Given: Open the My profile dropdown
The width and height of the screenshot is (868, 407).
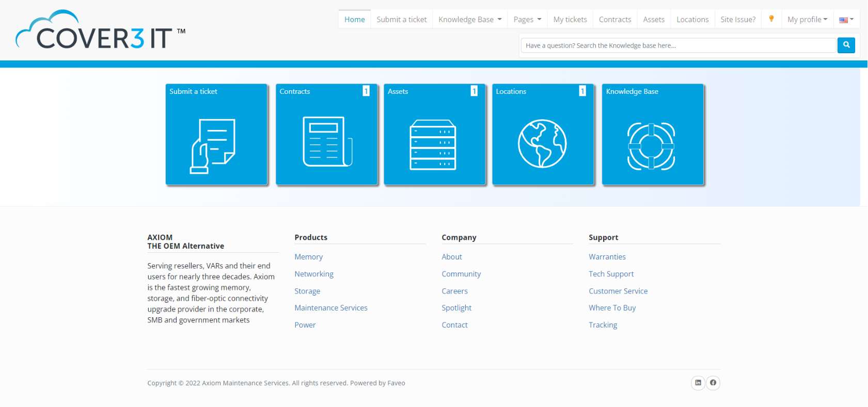Looking at the screenshot, I should point(807,20).
